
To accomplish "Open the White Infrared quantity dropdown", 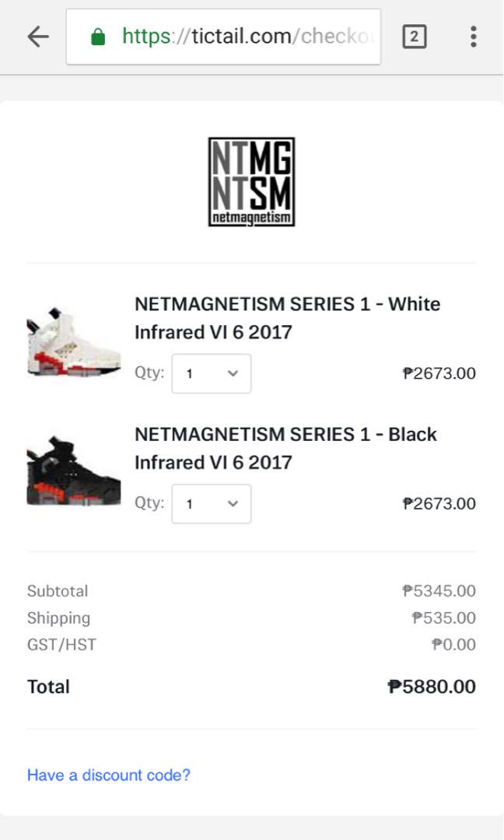I will (x=212, y=373).
